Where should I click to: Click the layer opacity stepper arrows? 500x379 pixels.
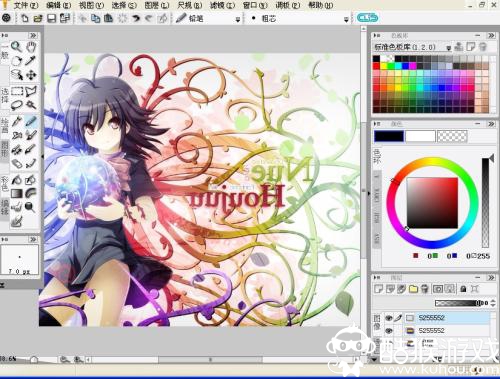[493, 303]
